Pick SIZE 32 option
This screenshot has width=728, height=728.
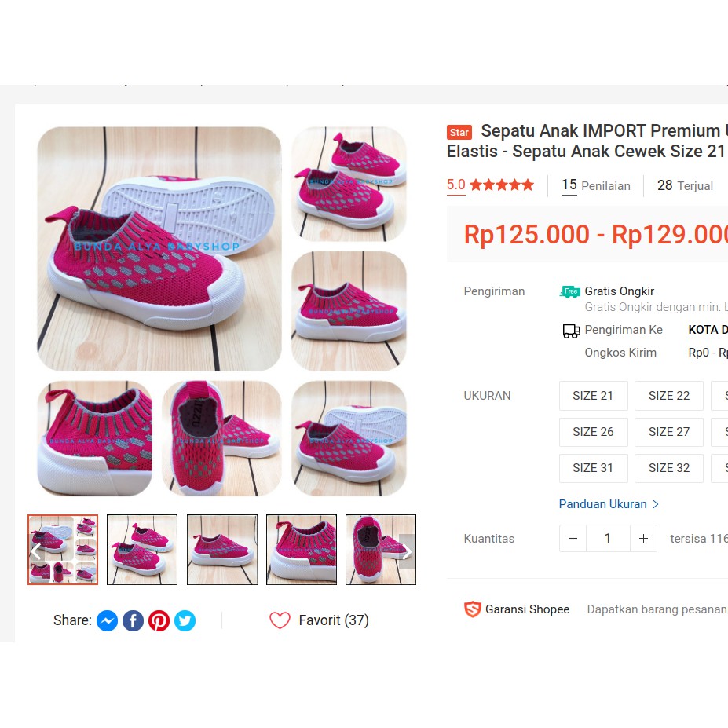(x=669, y=468)
